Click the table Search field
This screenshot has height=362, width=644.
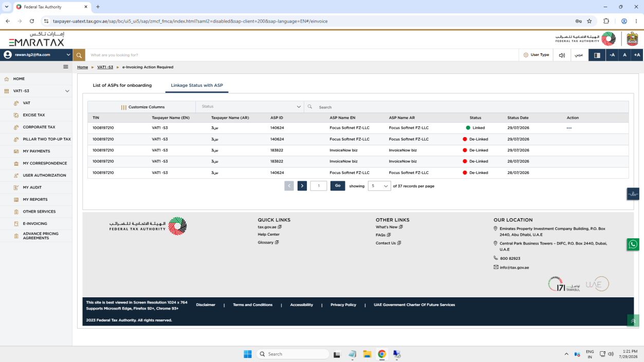[x=466, y=107]
